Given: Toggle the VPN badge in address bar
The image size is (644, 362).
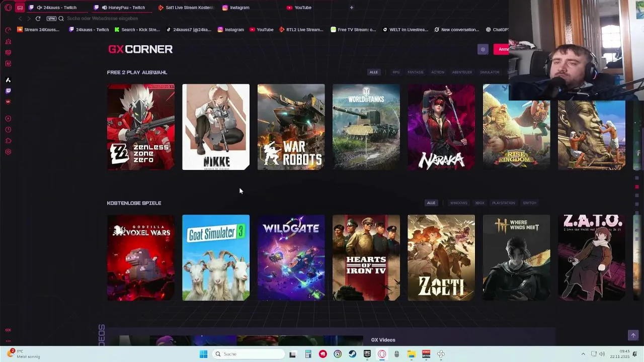Looking at the screenshot, I should (51, 19).
